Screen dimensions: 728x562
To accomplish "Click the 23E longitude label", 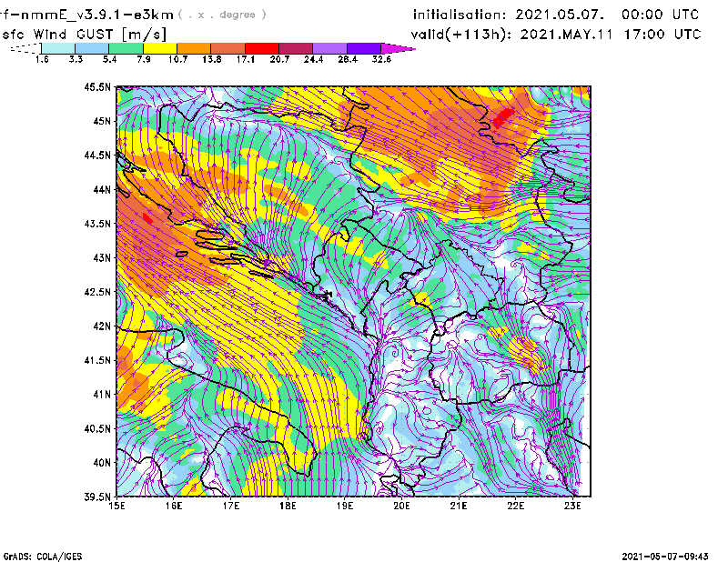I will (x=572, y=506).
